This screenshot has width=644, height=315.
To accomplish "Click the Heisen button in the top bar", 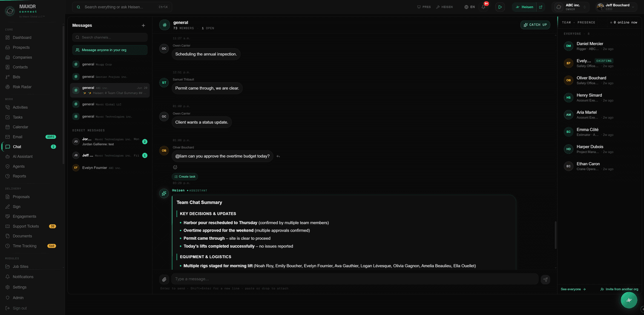I will click(524, 7).
